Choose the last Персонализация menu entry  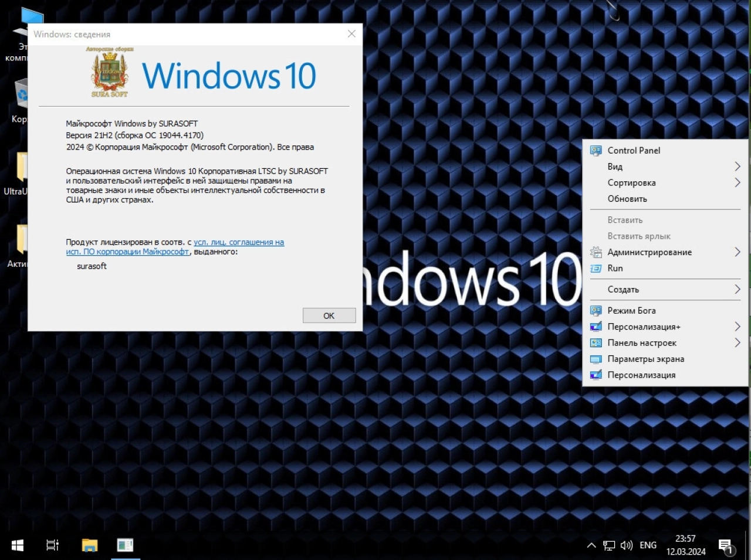(x=665, y=375)
